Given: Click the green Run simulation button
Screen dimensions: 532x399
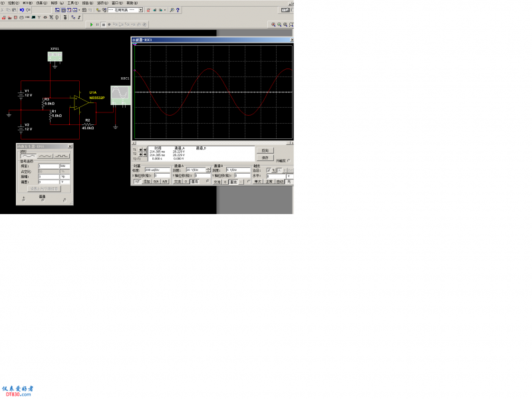Looking at the screenshot, I should coord(92,25).
